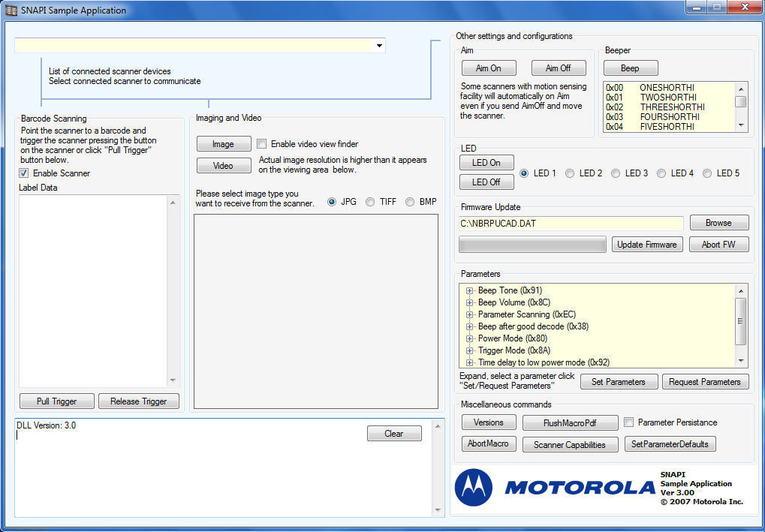Enable video view finder checkbox
Viewport: 765px width, 532px height.
click(x=262, y=144)
